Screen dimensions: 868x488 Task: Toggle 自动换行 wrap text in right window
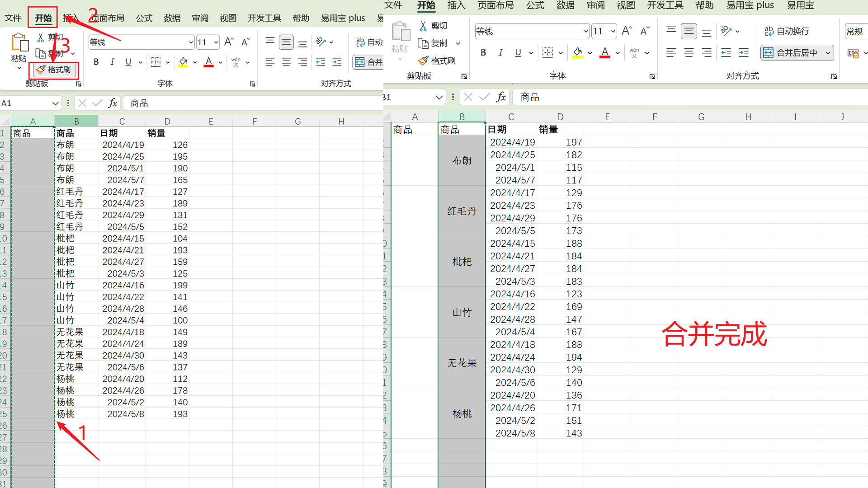(787, 31)
